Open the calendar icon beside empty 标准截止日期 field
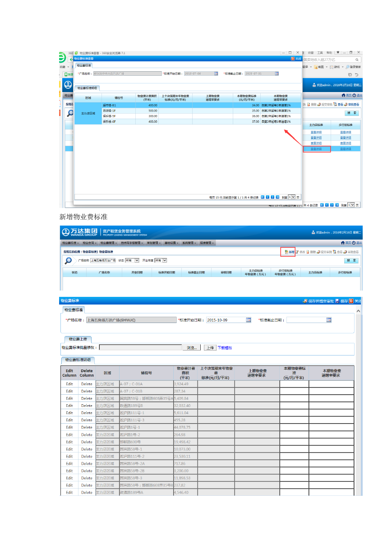Viewport: 392px width, 554px height. tap(329, 320)
